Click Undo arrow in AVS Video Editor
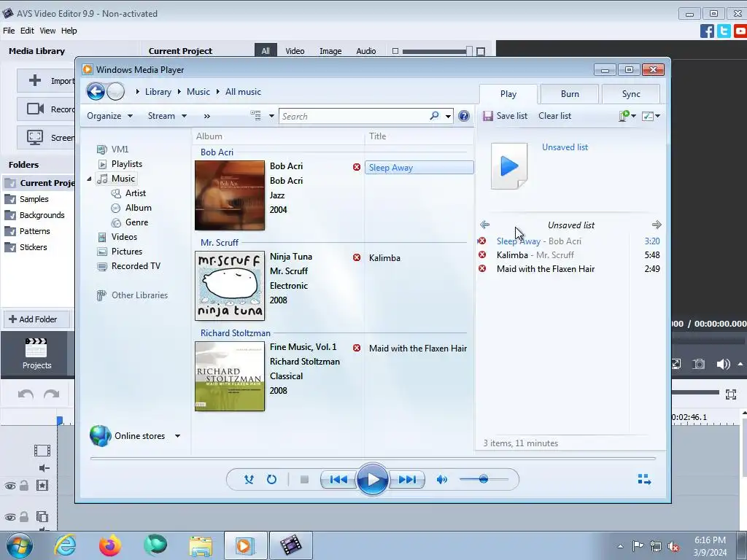Viewport: 747px width, 560px height. pos(26,394)
